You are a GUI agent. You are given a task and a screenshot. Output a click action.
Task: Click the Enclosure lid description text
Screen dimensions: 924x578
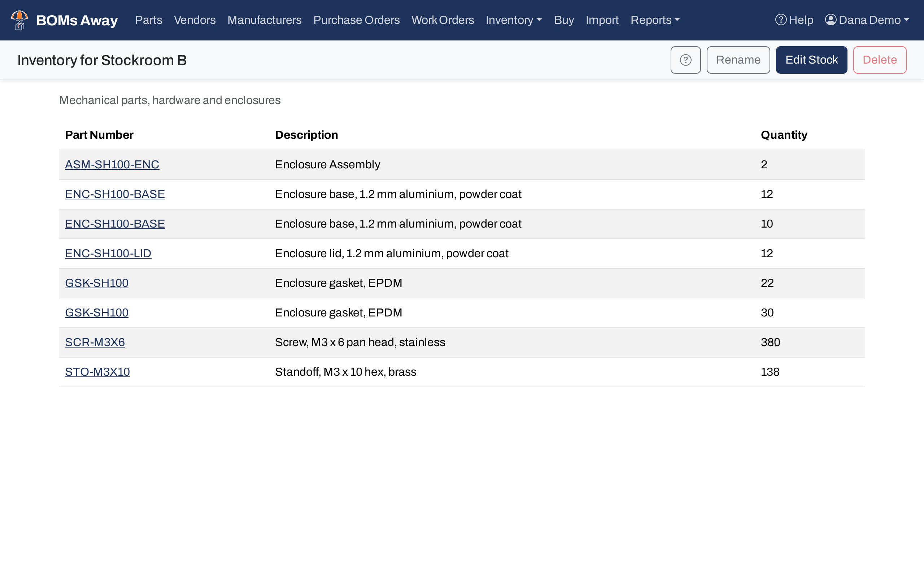tap(392, 254)
